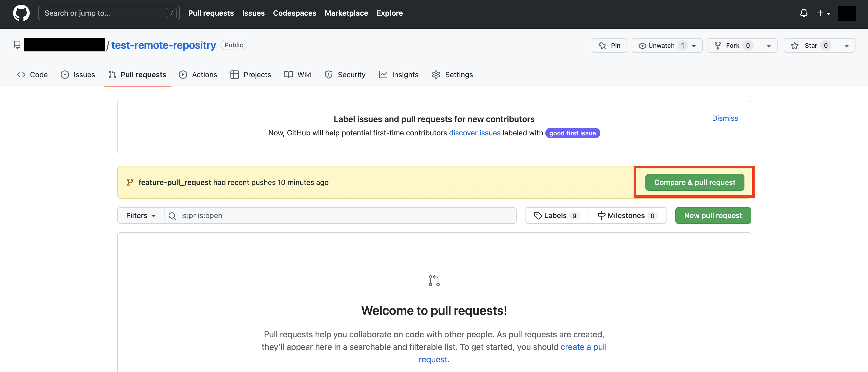The height and width of the screenshot is (372, 868).
Task: Click the gear icon on Settings tab
Action: click(x=436, y=75)
